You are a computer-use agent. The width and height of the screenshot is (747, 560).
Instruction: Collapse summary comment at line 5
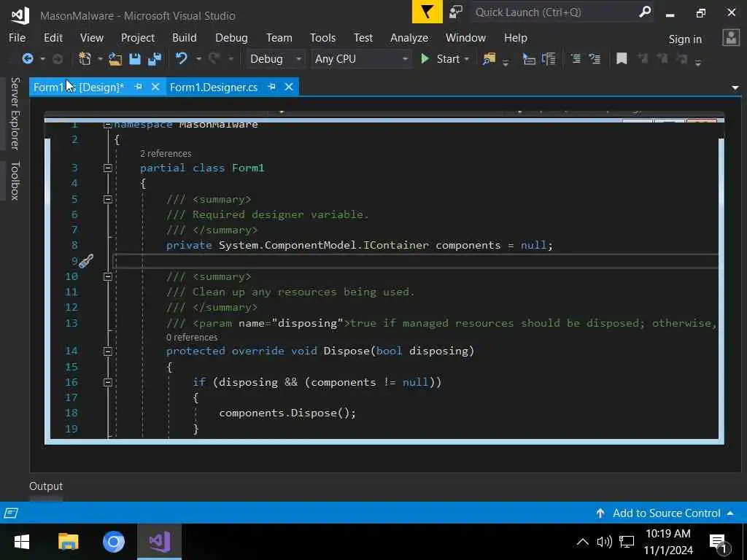[x=108, y=200]
